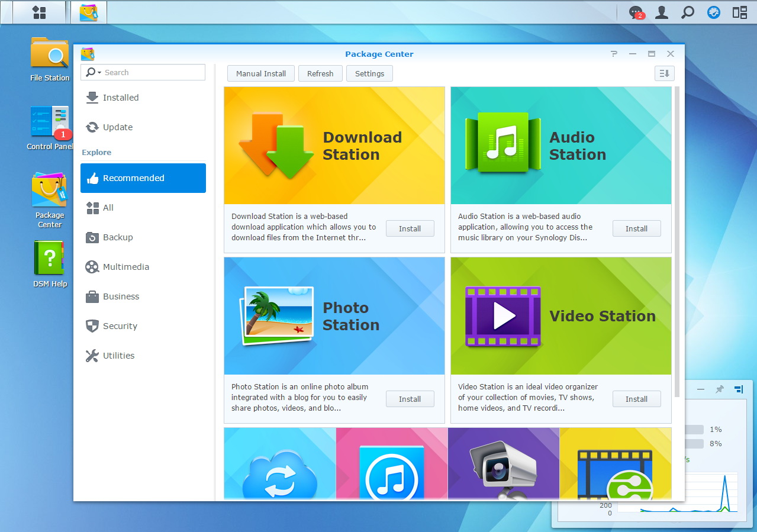
Task: Click the Photo Station beach photo icon
Action: tap(276, 317)
